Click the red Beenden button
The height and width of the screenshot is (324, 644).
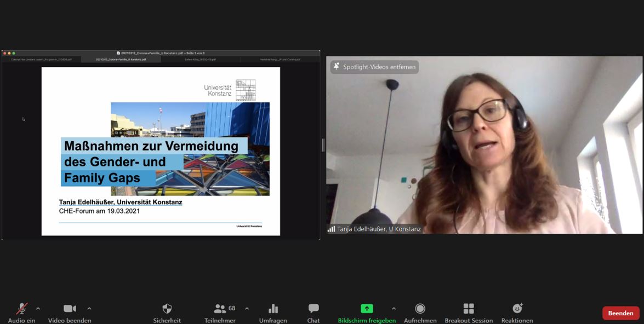[x=620, y=313]
